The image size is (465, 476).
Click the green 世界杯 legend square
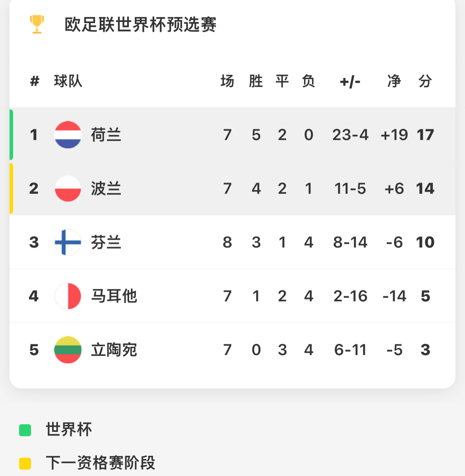25,430
